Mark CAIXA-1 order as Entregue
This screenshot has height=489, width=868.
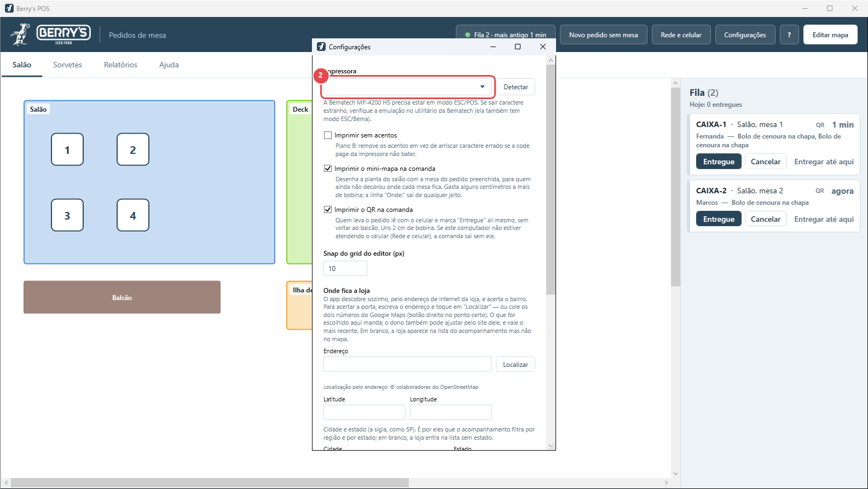tap(719, 162)
